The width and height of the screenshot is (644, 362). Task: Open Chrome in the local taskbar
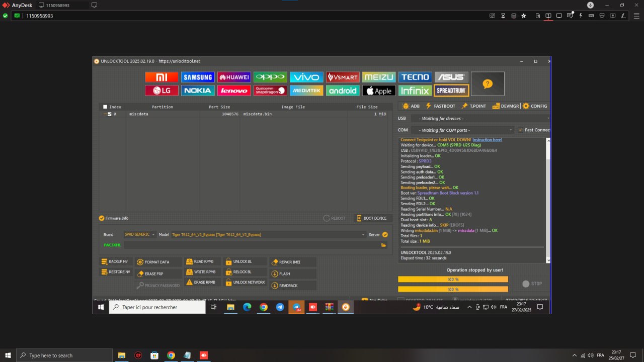click(171, 355)
